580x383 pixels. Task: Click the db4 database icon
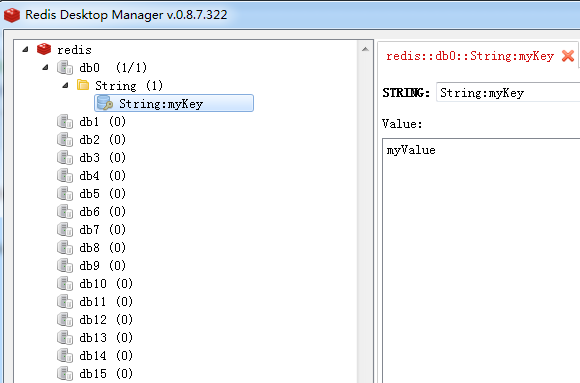click(65, 176)
